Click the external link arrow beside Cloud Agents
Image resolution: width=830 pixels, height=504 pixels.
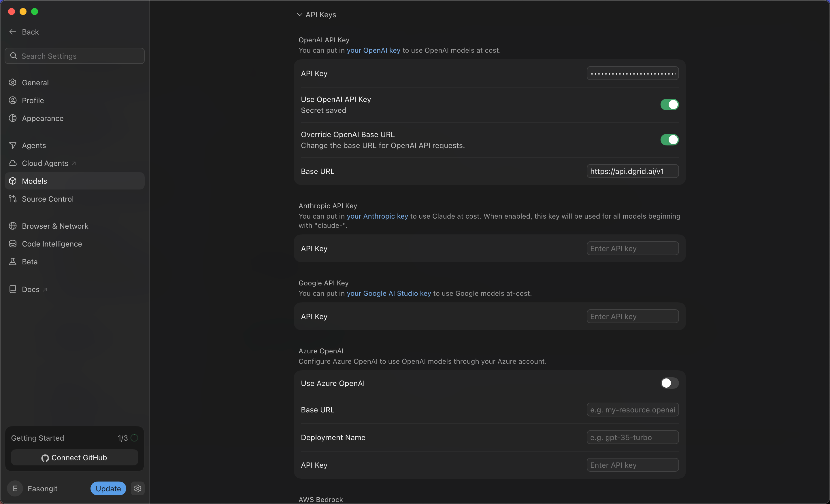click(74, 163)
